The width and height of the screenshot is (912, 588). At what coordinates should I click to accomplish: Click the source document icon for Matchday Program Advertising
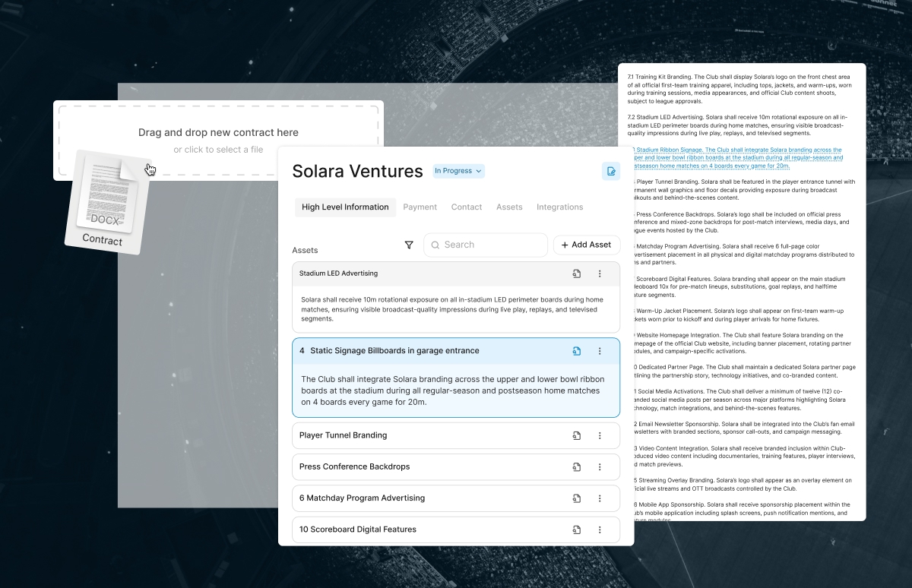[577, 498]
